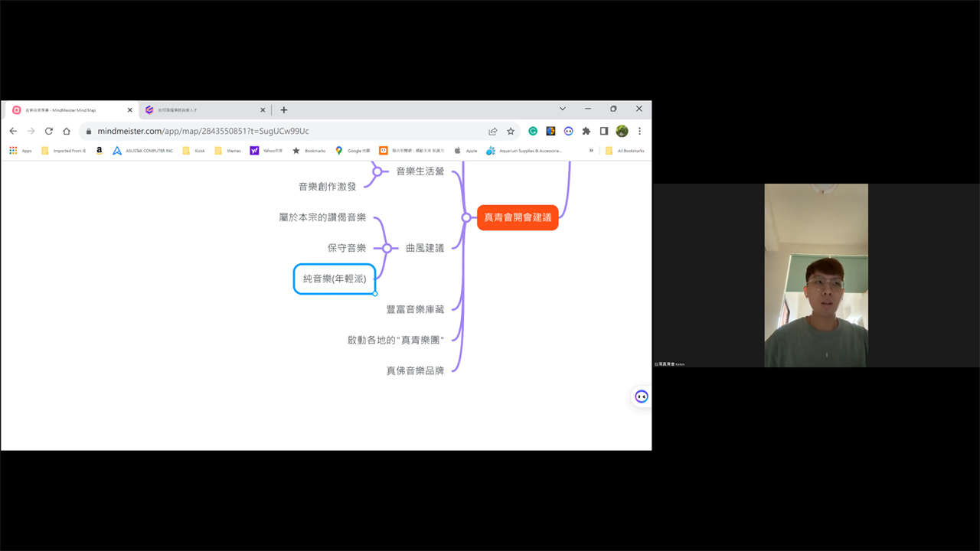The height and width of the screenshot is (551, 980).
Task: Click the share page icon in address bar
Action: tap(493, 131)
